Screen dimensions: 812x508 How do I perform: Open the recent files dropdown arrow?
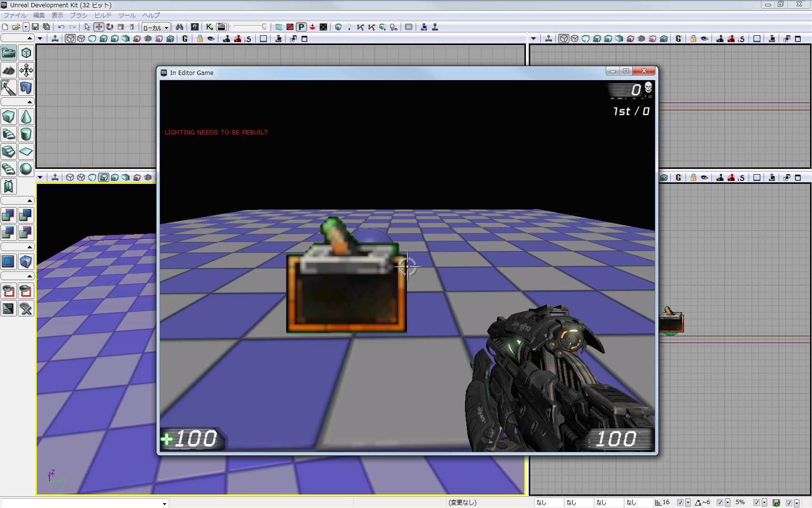(x=26, y=27)
